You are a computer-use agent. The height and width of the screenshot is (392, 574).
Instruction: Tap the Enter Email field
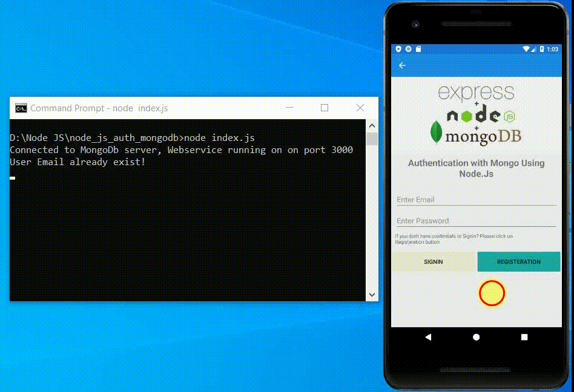pyautogui.click(x=477, y=200)
